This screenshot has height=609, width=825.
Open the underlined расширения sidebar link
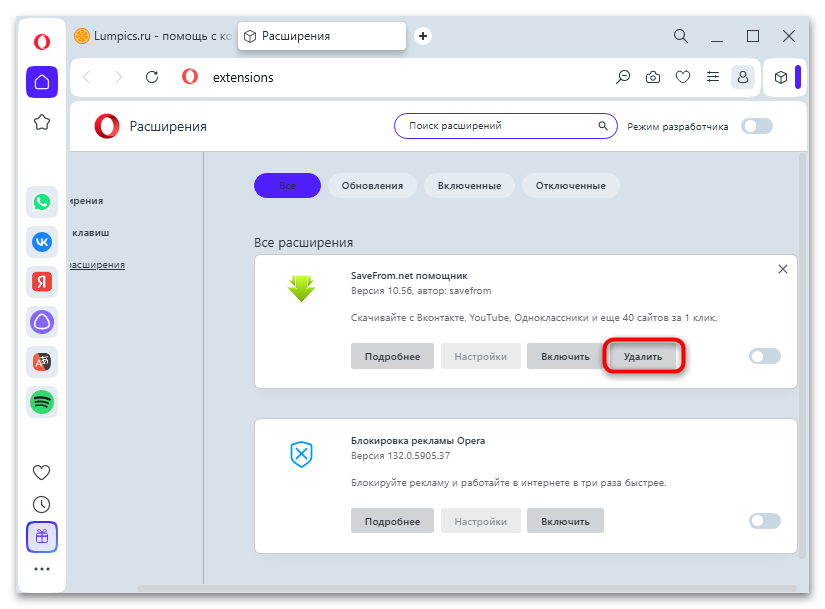pyautogui.click(x=97, y=264)
